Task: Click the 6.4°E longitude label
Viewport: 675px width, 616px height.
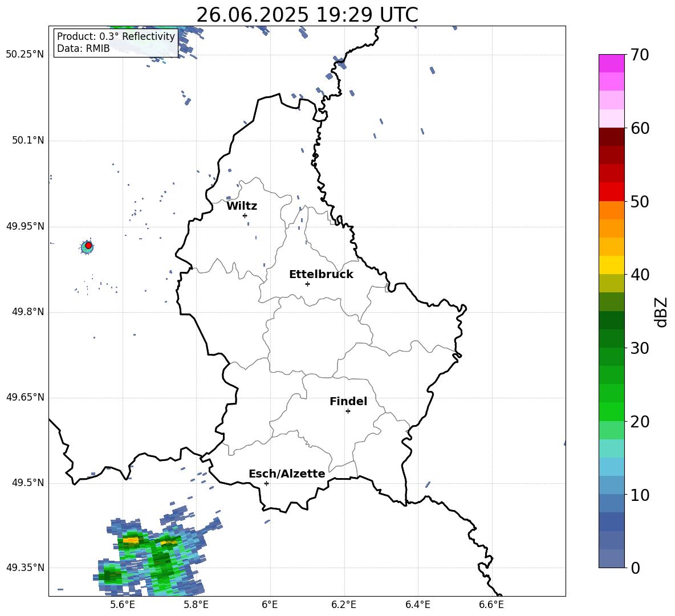Action: [x=417, y=605]
